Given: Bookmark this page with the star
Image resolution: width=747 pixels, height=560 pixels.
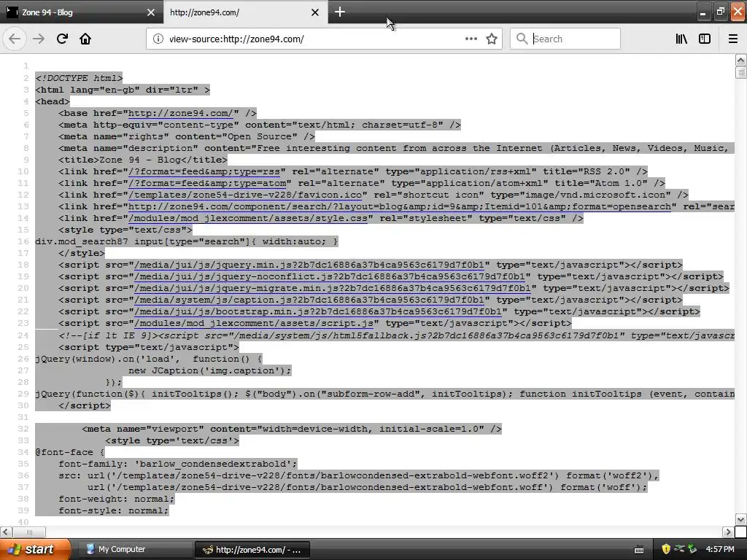Looking at the screenshot, I should [x=492, y=39].
